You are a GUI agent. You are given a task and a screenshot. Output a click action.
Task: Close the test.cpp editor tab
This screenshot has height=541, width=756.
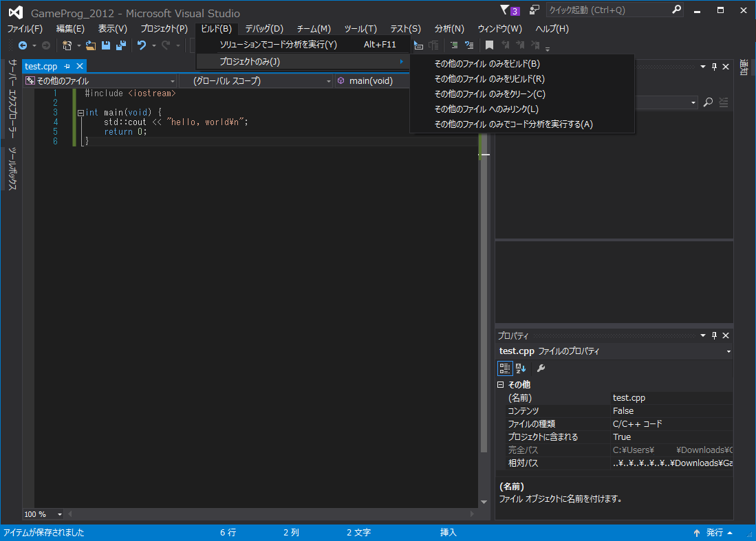[x=80, y=66]
